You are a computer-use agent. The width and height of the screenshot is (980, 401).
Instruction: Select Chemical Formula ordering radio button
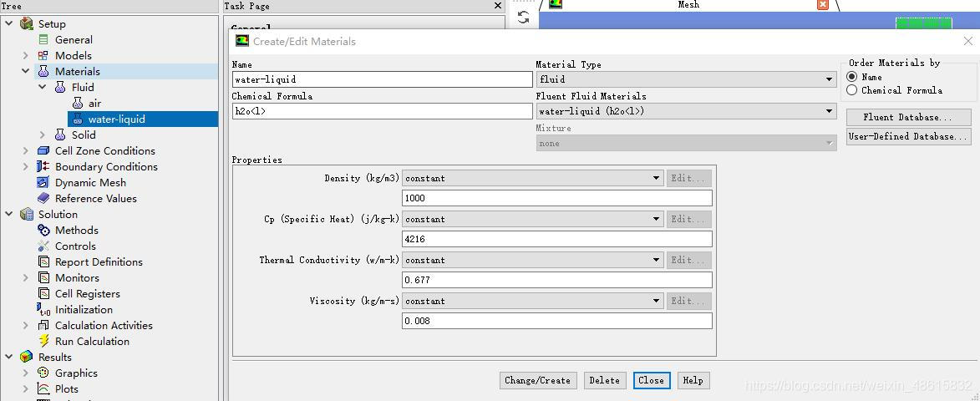[x=852, y=90]
